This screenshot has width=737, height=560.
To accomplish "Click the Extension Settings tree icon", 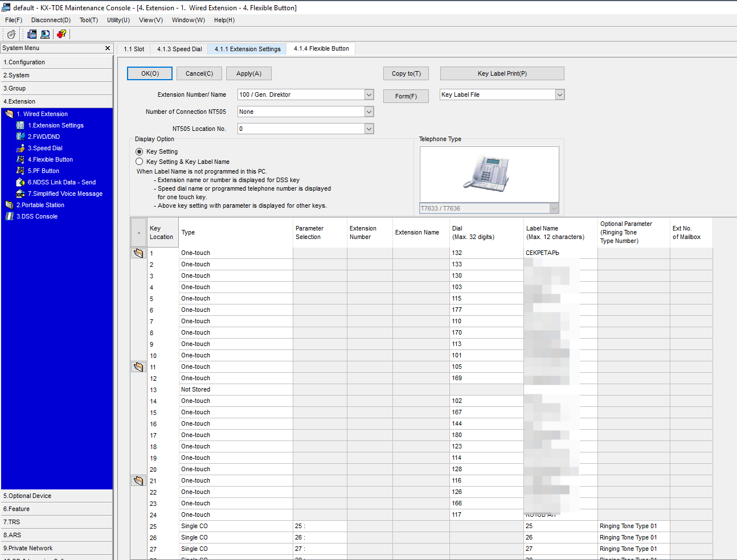I will [x=21, y=125].
